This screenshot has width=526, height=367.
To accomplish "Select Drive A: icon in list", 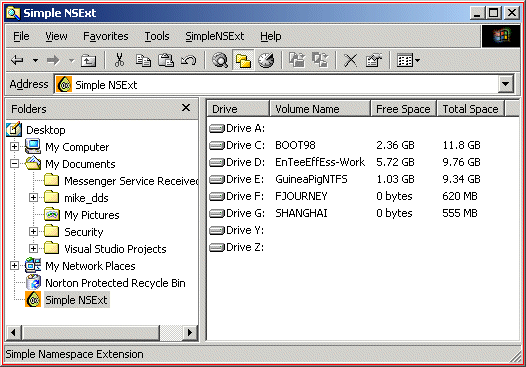I will 217,128.
